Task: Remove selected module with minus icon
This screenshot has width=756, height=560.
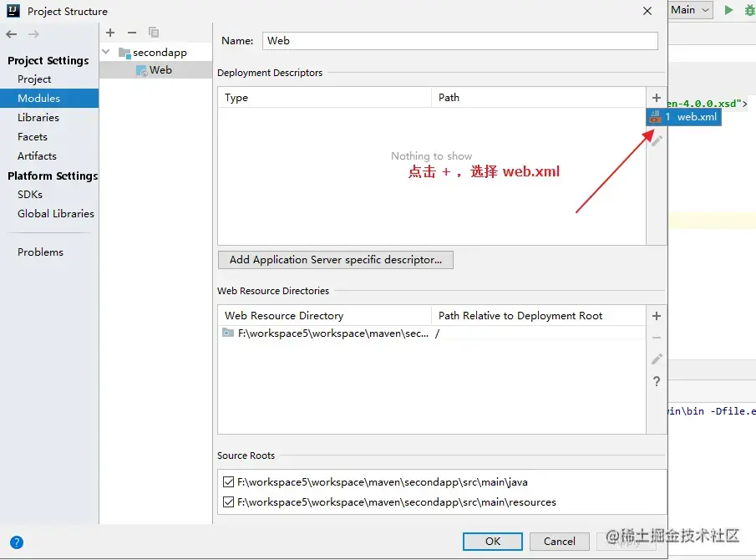Action: tap(132, 33)
